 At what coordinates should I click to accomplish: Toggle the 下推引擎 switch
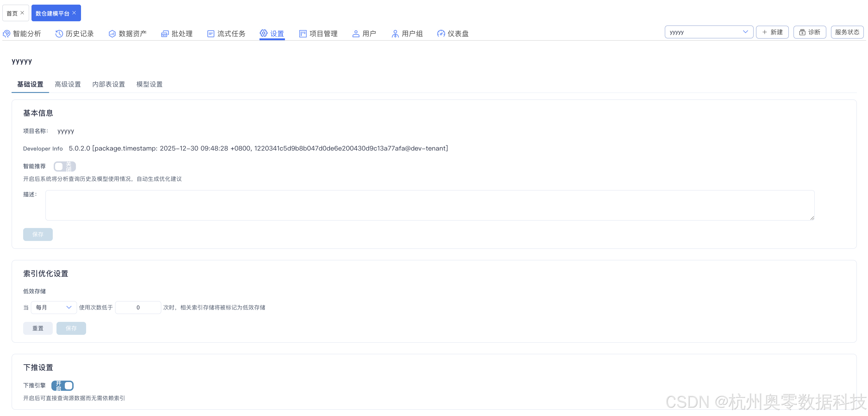click(x=62, y=385)
